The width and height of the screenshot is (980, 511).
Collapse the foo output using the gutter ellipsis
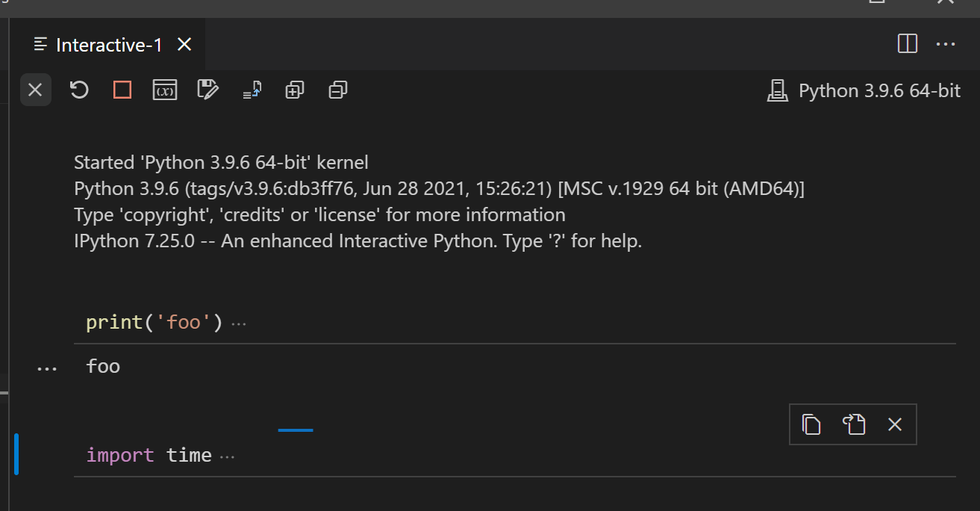(x=46, y=367)
